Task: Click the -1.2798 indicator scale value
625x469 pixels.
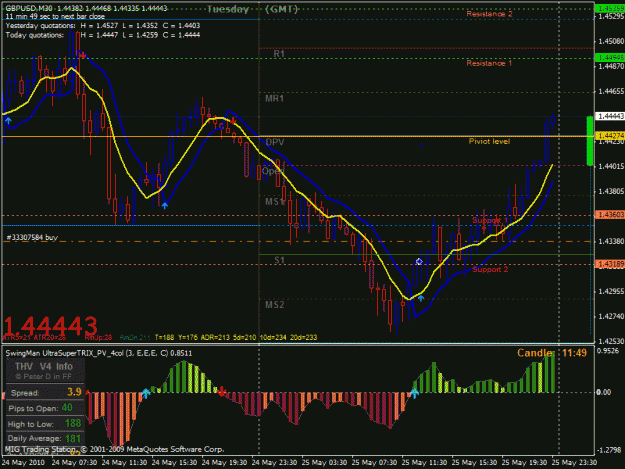Action: click(x=609, y=450)
